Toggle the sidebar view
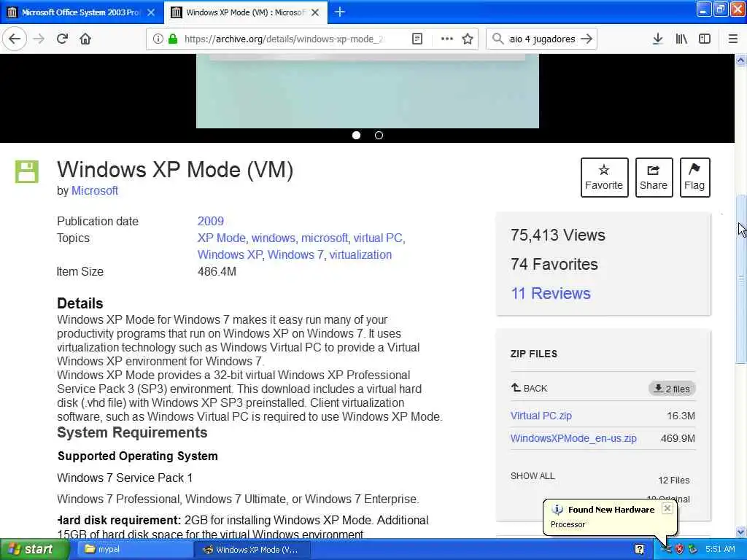Screen dimensions: 747x560 point(705,39)
